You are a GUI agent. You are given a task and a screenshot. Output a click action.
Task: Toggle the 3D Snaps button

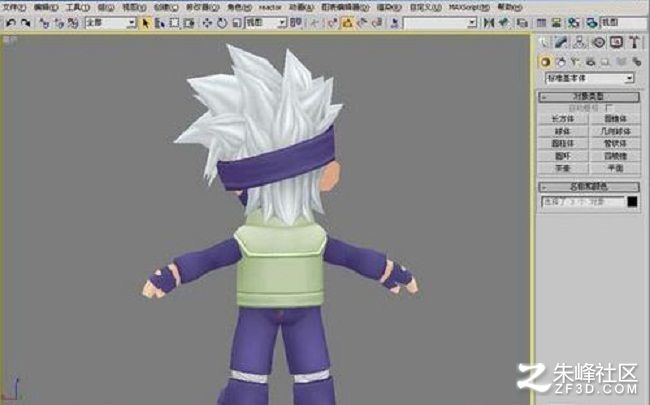click(x=332, y=23)
